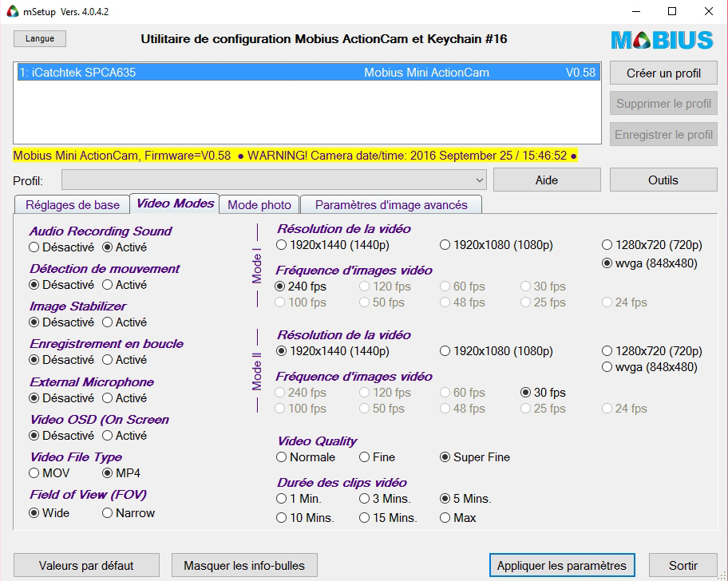Enable Video OSD (Activé)
The height and width of the screenshot is (581, 728).
[125, 435]
